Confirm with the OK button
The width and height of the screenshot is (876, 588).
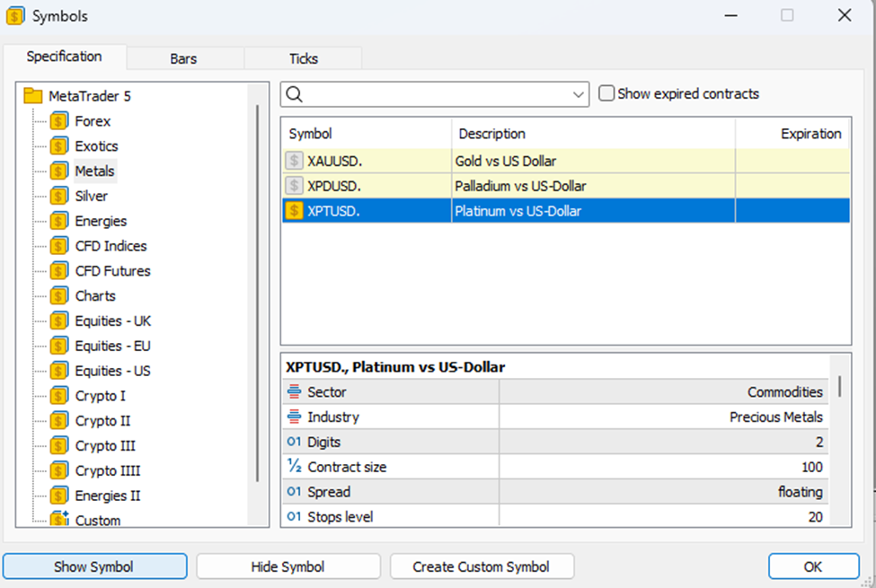point(813,566)
